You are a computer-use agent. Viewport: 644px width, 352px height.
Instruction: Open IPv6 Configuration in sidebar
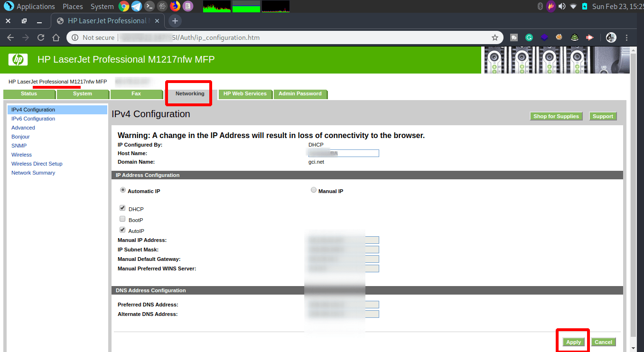(x=33, y=119)
